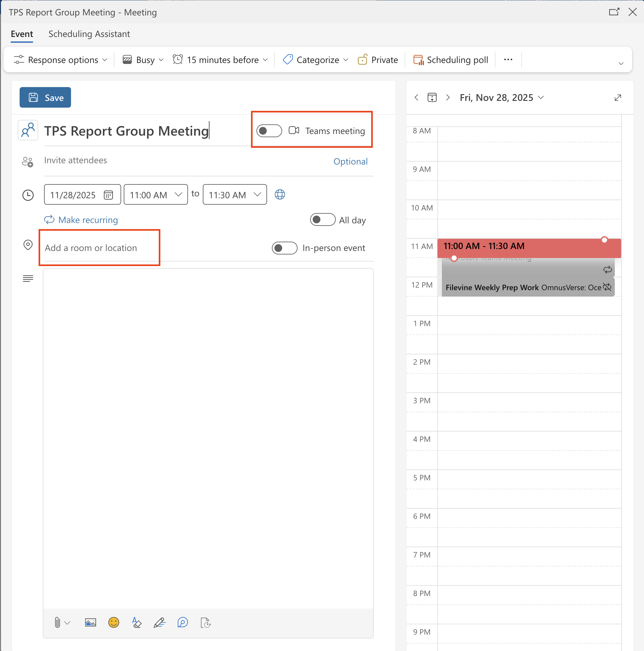Open the Busy status dropdown
The height and width of the screenshot is (651, 644).
[143, 60]
